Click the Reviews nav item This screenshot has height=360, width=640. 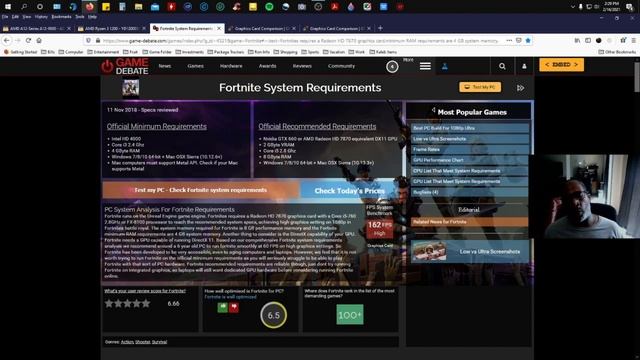click(x=302, y=66)
